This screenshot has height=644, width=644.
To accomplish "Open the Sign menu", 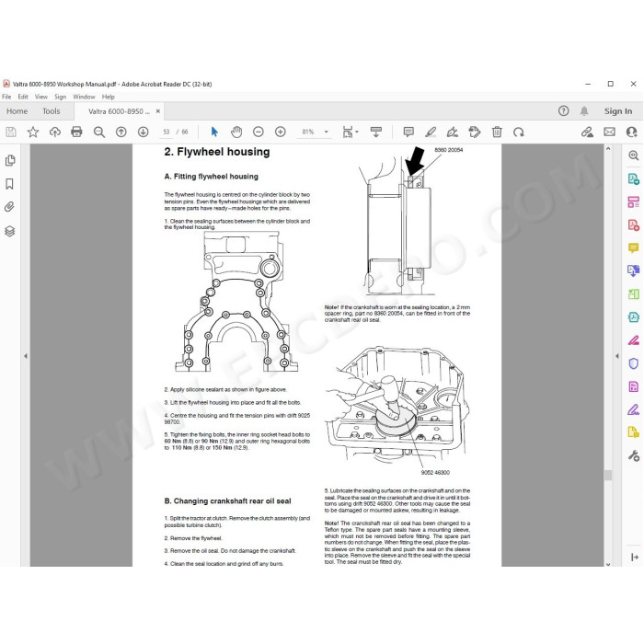I will 61,97.
